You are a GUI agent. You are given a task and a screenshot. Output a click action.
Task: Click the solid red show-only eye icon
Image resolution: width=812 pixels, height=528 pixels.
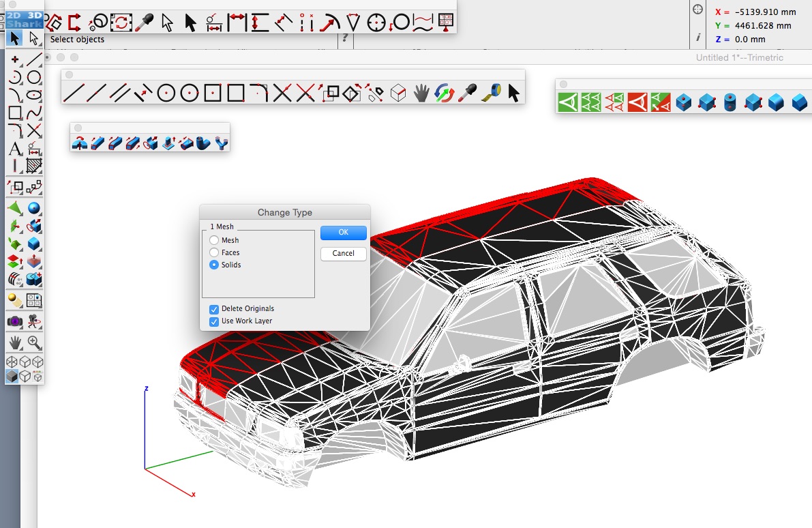pos(637,102)
